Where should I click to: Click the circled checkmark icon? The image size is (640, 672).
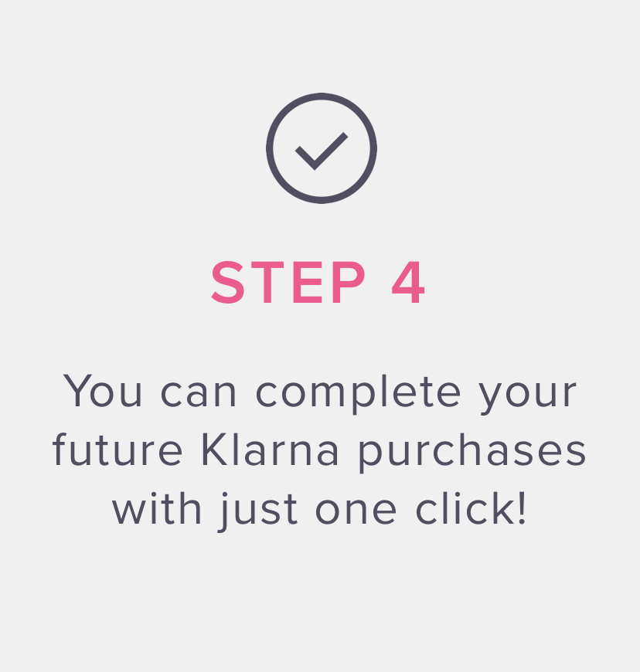point(322,148)
